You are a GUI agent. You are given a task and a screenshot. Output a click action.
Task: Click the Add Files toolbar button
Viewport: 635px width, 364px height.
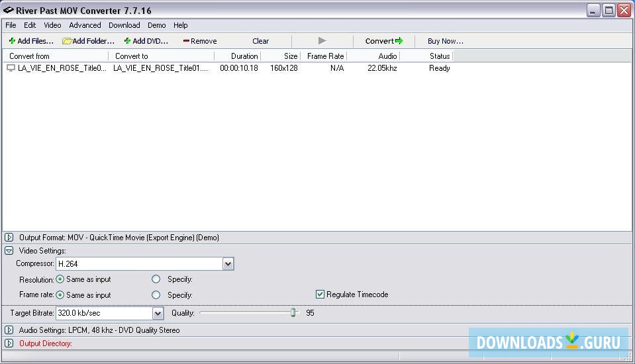[31, 41]
